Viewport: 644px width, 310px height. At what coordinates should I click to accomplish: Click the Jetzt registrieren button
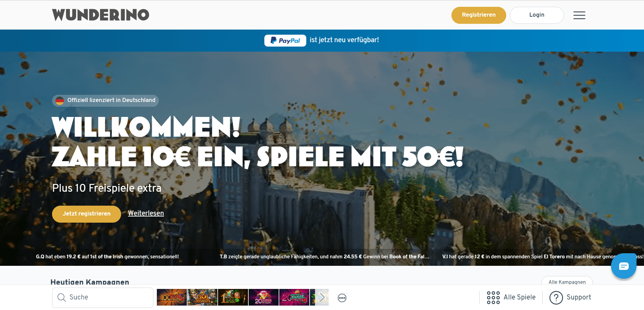tap(86, 214)
